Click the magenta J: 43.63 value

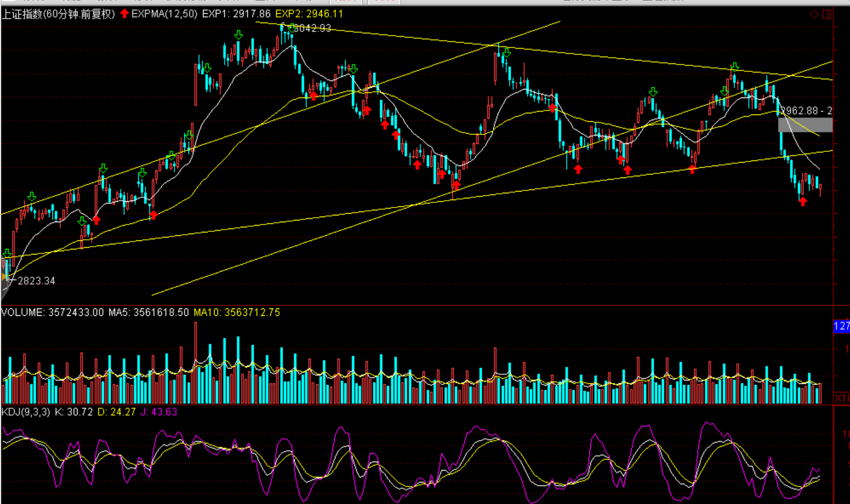[159, 412]
